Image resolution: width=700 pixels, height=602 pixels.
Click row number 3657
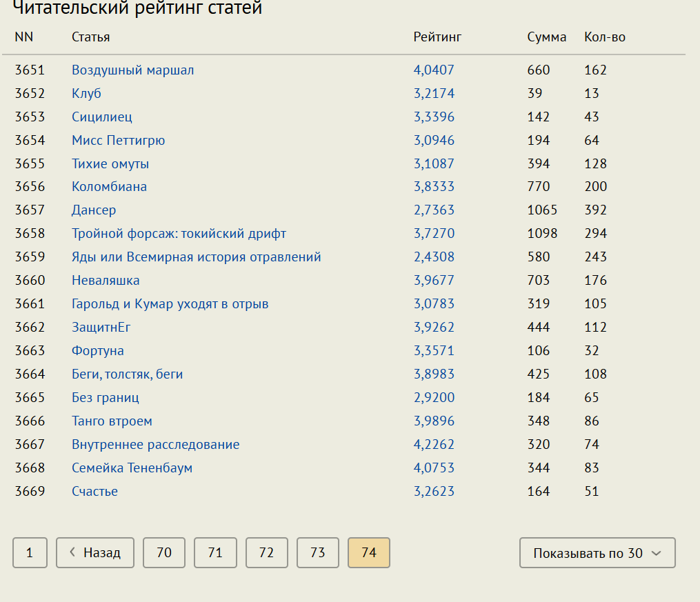pos(30,210)
